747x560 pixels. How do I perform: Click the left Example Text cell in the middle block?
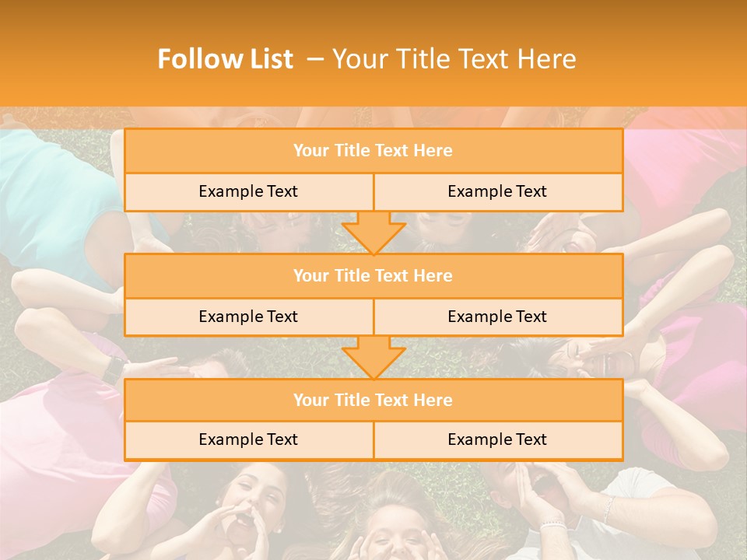pyautogui.click(x=248, y=317)
